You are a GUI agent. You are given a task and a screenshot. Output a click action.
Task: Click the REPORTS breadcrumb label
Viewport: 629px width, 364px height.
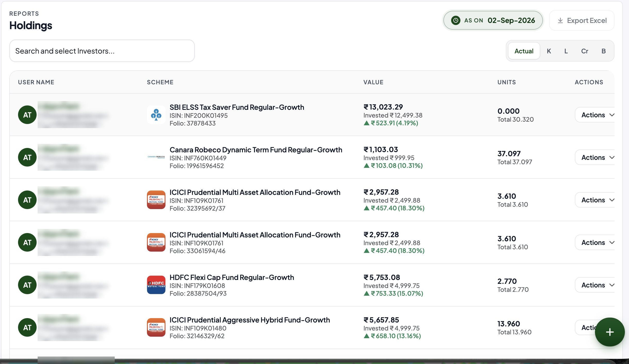[x=24, y=13]
